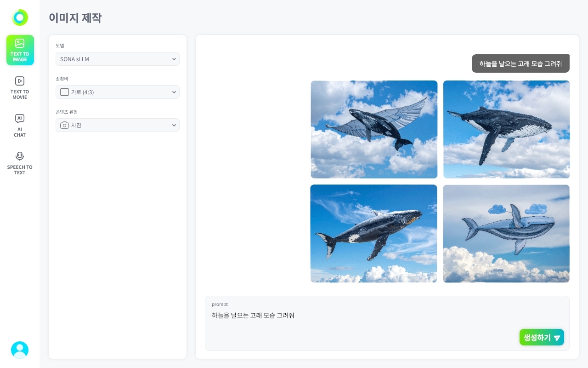Open the user profile avatar

coord(20,350)
